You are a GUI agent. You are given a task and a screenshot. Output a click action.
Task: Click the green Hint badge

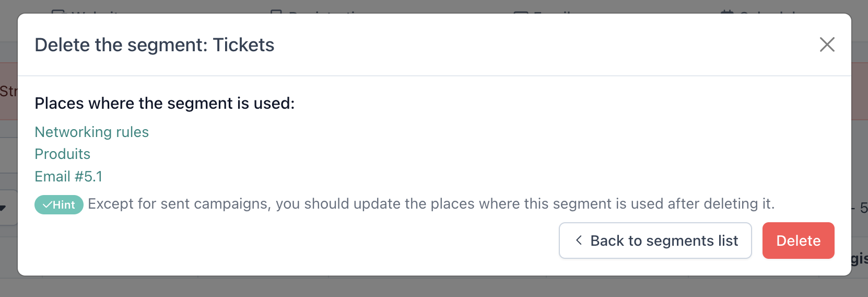[59, 204]
